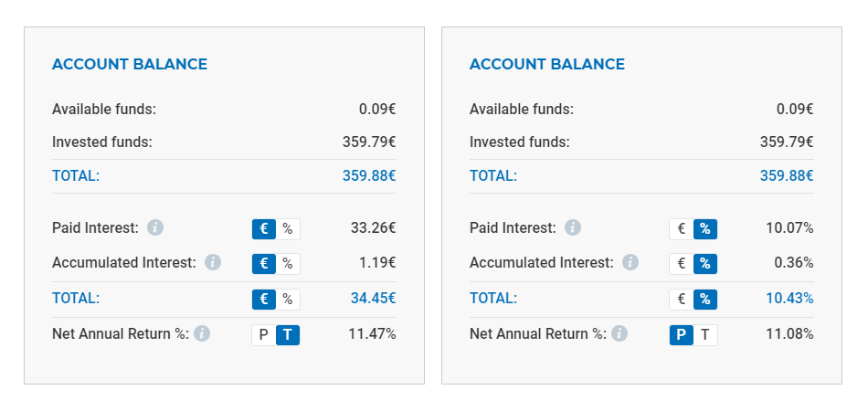Select % for interest TOTAL in right panel
The image size is (868, 411).
click(705, 300)
